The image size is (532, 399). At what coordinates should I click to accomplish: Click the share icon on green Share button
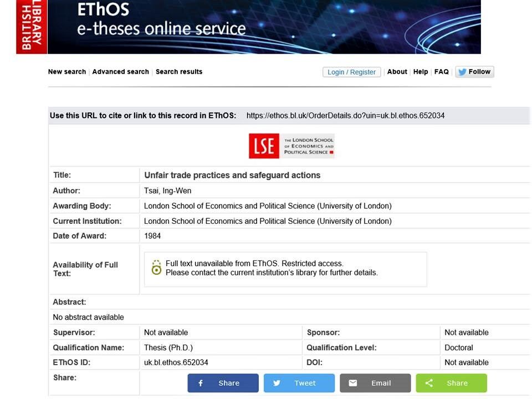coord(429,383)
